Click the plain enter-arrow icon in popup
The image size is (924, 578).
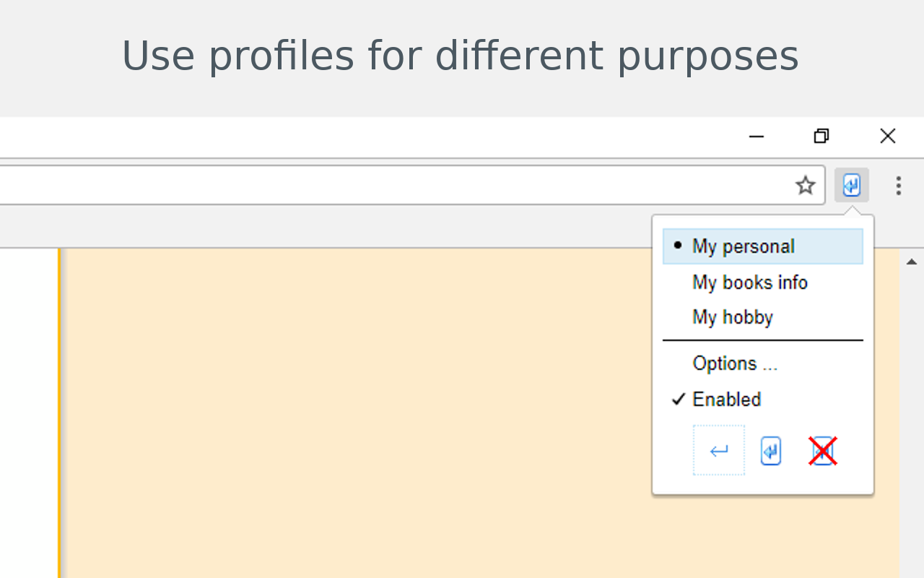(719, 451)
